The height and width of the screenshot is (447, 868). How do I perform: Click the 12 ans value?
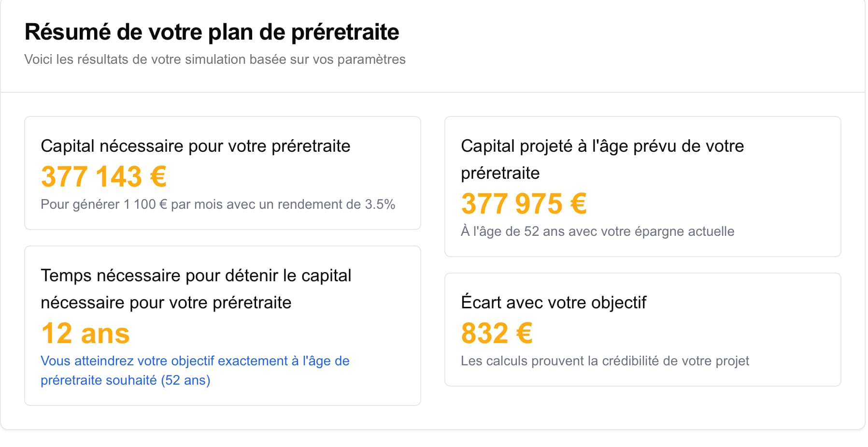tap(85, 333)
